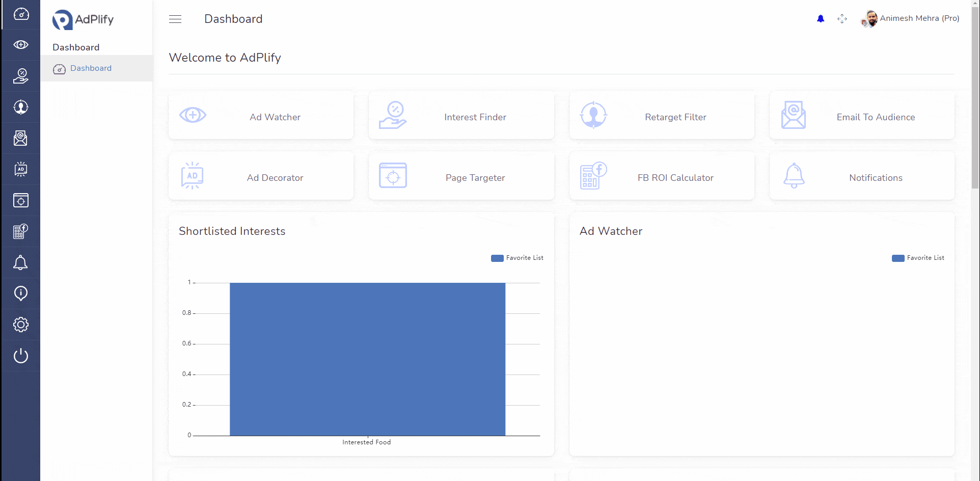Click Interest Finder icon in left sidebar
Image resolution: width=980 pixels, height=481 pixels.
[21, 76]
